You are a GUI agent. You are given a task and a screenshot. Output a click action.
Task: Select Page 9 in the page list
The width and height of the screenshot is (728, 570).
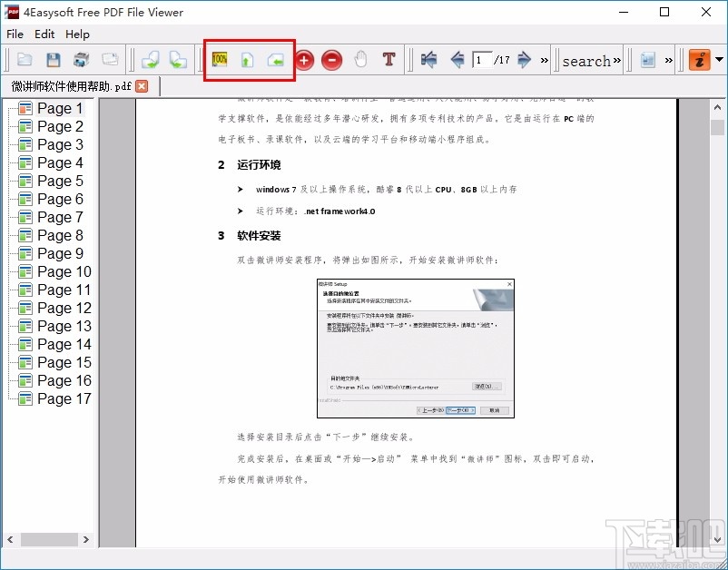point(60,253)
